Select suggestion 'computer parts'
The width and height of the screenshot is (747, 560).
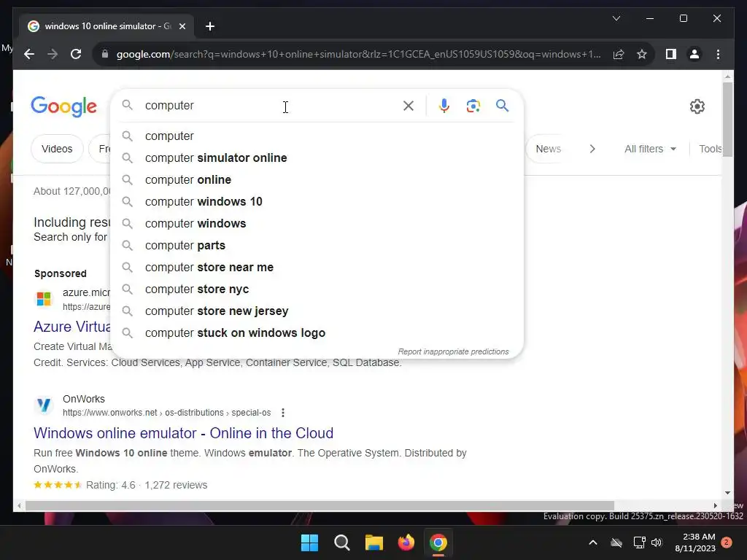pos(317,246)
